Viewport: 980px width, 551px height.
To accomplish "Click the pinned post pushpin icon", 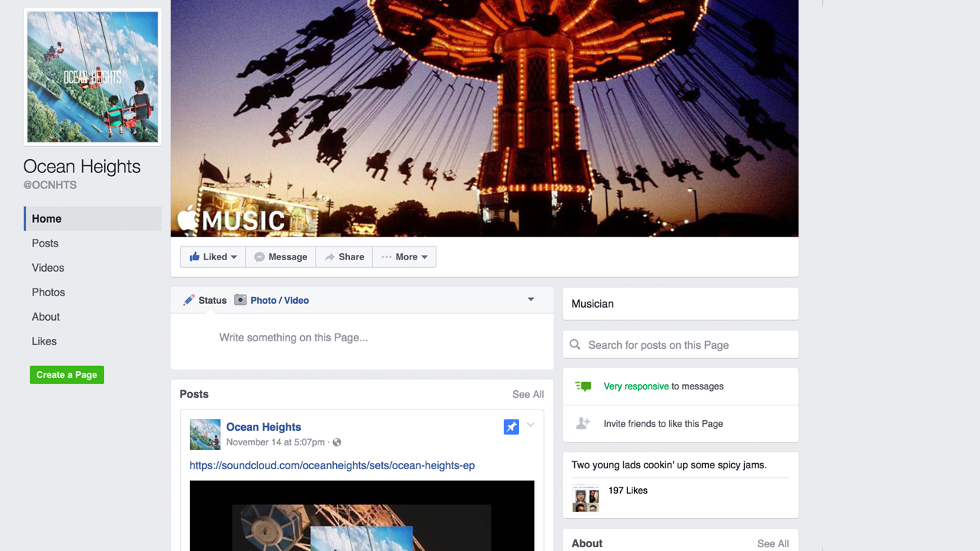I will click(x=511, y=427).
